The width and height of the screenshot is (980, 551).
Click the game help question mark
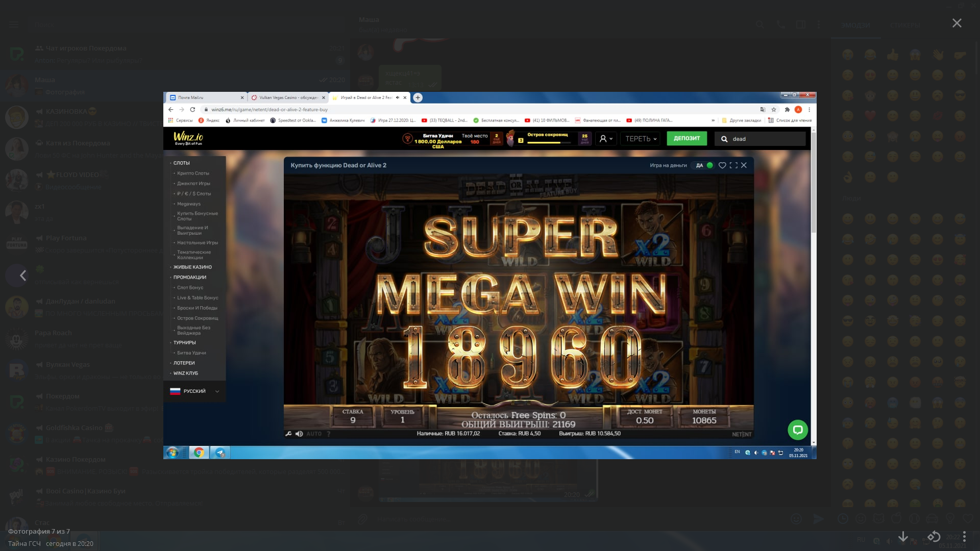coord(329,434)
